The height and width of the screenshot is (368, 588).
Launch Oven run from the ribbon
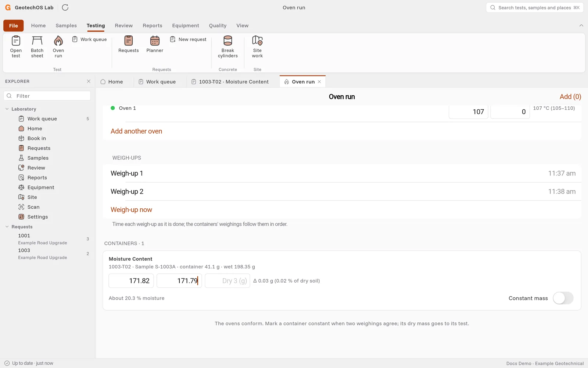point(58,47)
